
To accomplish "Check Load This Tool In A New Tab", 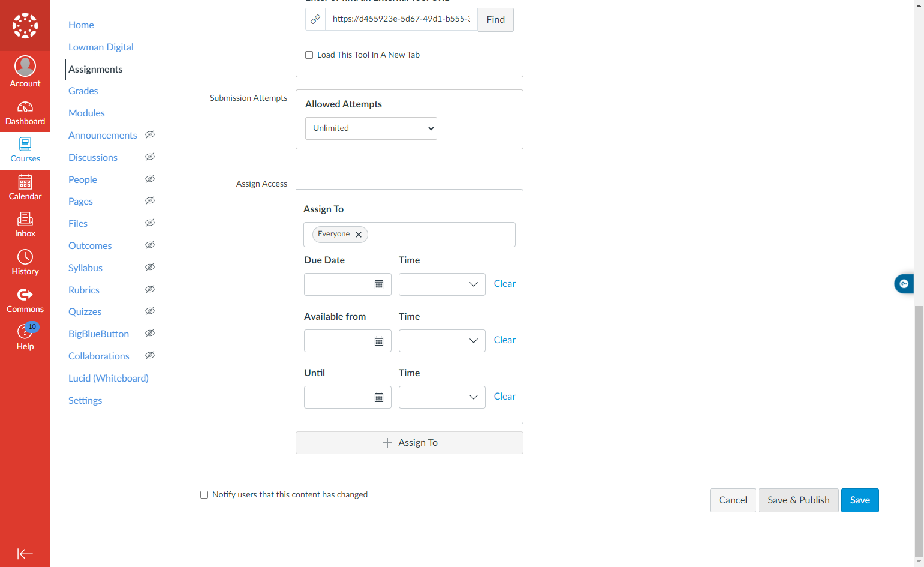I will pyautogui.click(x=309, y=55).
